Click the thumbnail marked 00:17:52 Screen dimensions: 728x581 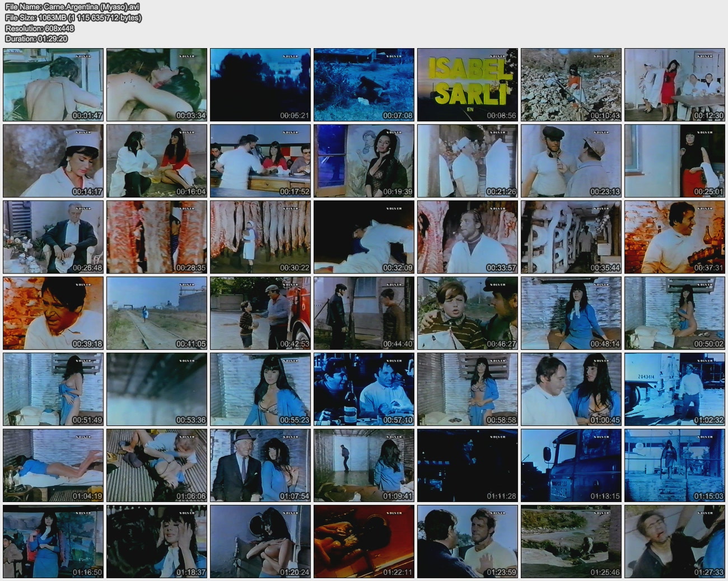point(260,161)
